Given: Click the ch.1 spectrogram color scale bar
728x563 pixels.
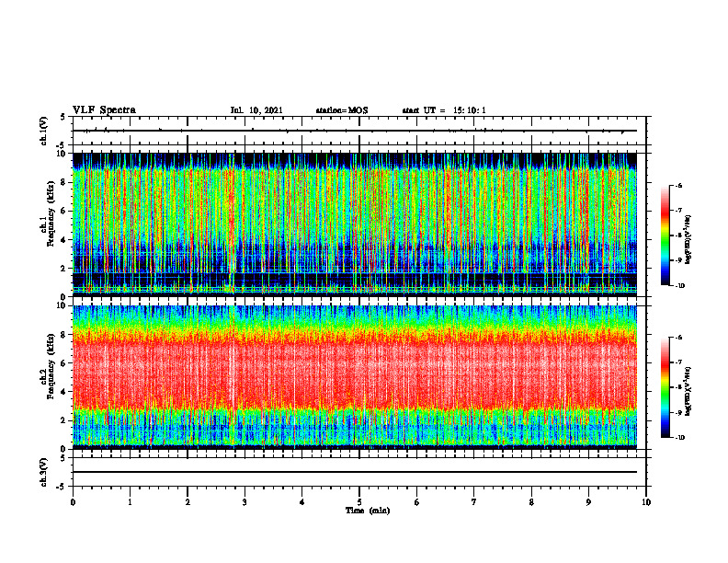Looking at the screenshot, I should tap(665, 236).
